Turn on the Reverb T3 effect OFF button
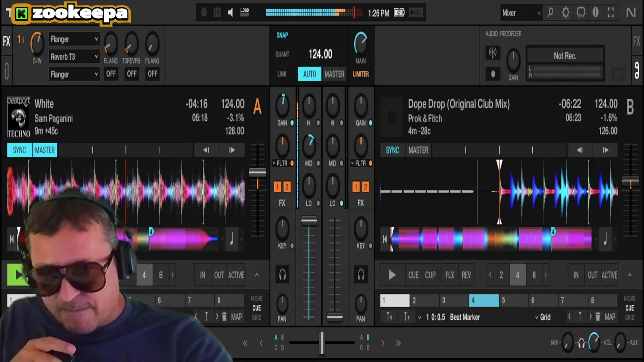644x362 pixels. [x=132, y=74]
